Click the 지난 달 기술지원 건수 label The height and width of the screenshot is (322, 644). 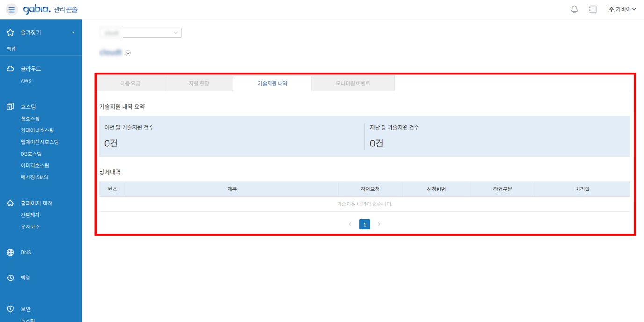point(394,127)
